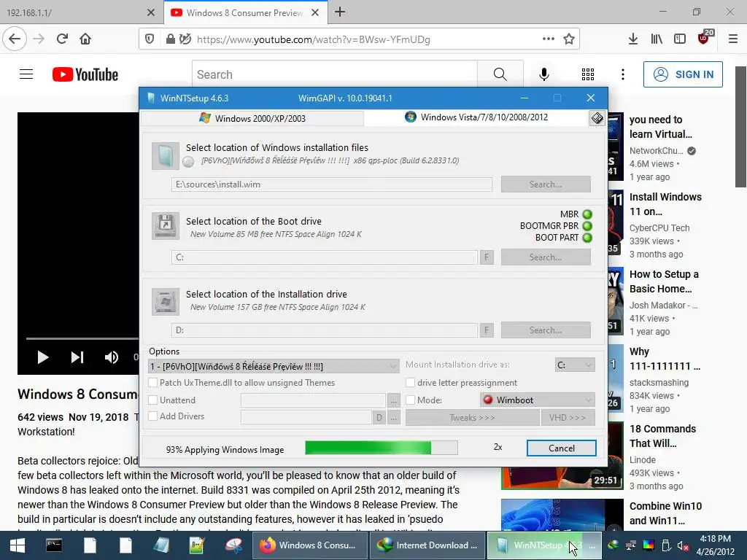Click the green apply progress bar
This screenshot has width=747, height=560.
382,448
